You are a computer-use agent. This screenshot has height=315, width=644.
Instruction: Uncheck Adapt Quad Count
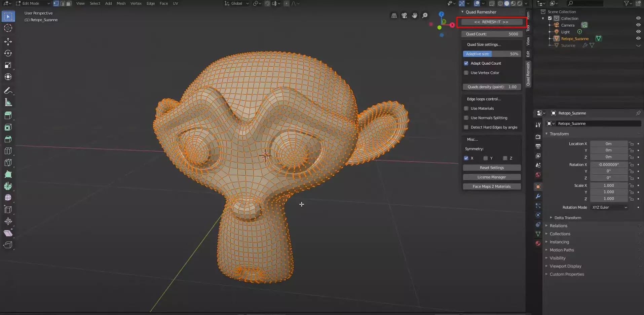(x=466, y=63)
